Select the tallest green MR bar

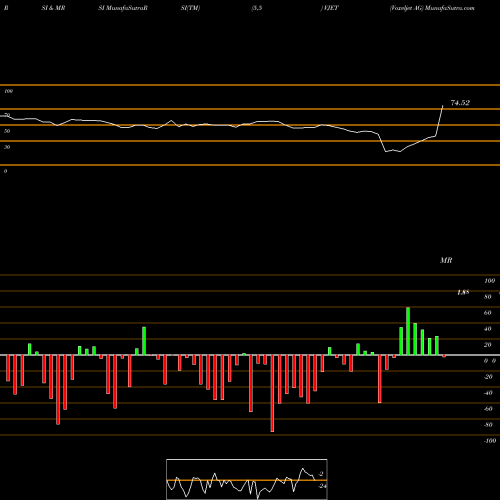[408, 331]
